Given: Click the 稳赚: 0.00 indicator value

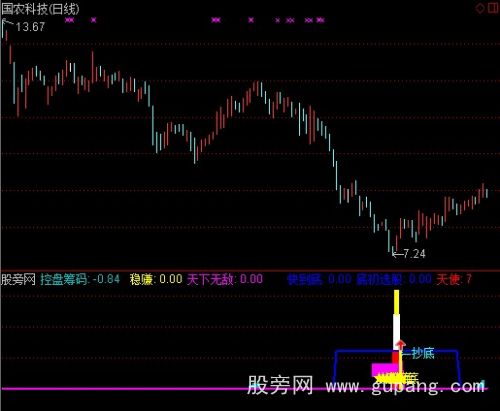Looking at the screenshot, I should pyautogui.click(x=156, y=279).
